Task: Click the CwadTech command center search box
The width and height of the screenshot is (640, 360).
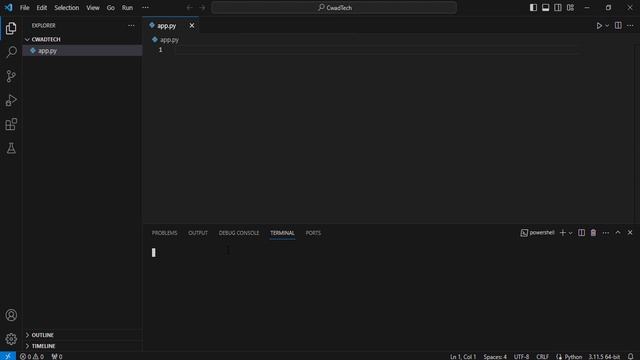Action: coord(334,7)
